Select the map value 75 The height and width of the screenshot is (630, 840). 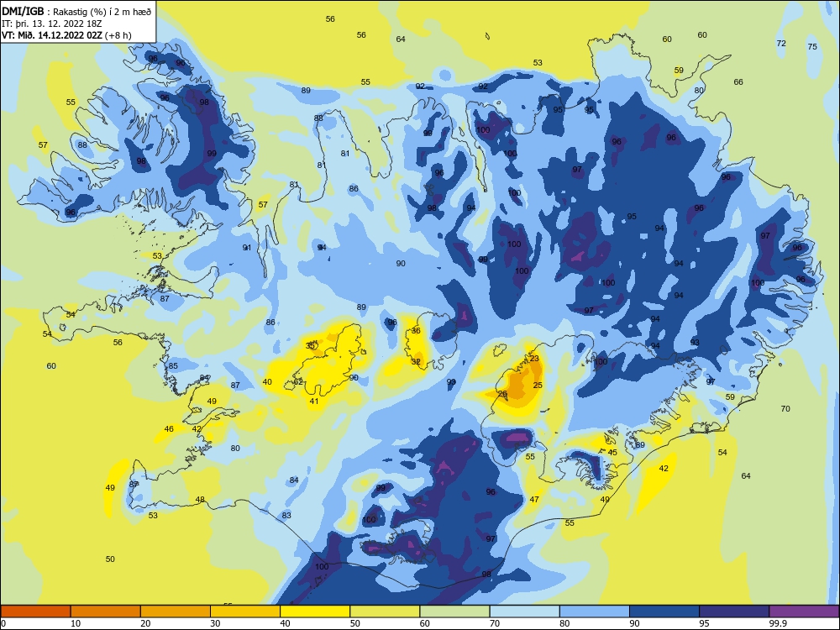[812, 46]
